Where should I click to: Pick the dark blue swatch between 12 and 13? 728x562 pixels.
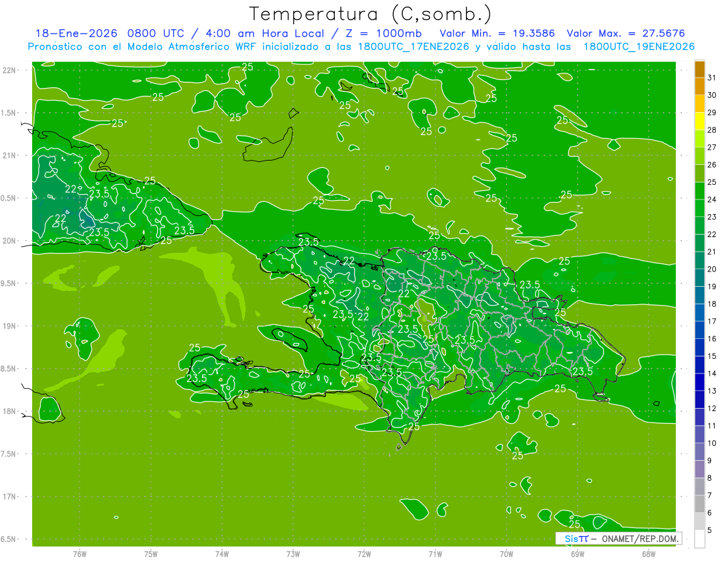point(699,400)
